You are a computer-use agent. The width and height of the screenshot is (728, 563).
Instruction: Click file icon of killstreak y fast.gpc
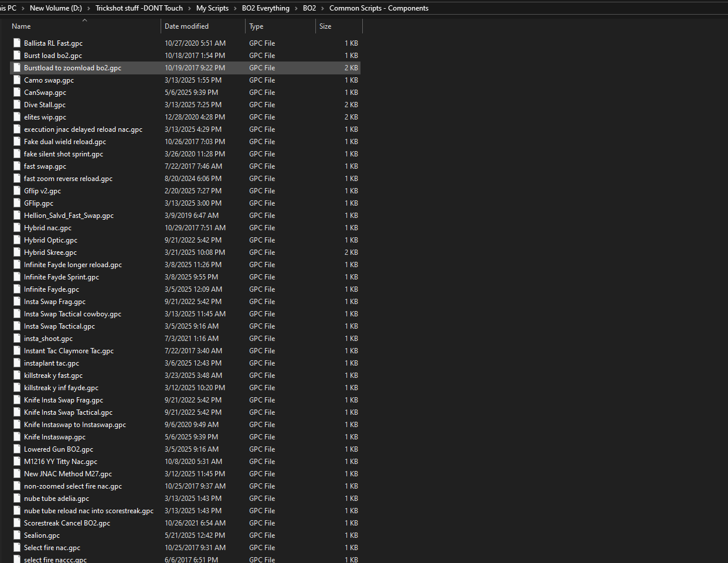[17, 375]
